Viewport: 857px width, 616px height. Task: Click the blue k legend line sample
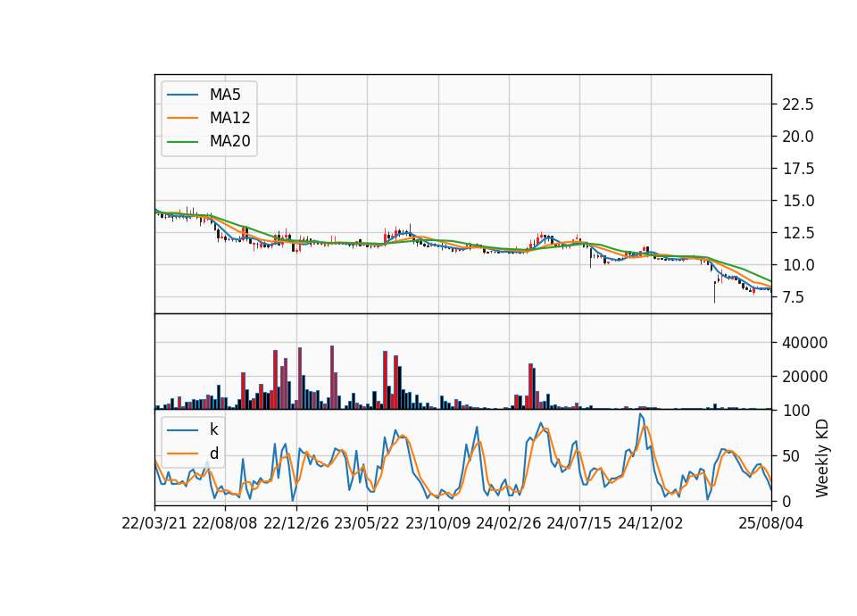[x=182, y=429]
